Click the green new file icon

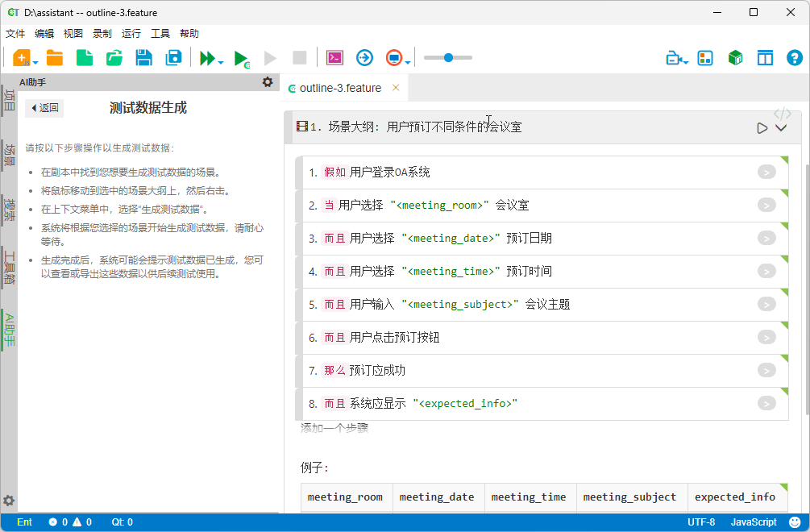tap(84, 58)
